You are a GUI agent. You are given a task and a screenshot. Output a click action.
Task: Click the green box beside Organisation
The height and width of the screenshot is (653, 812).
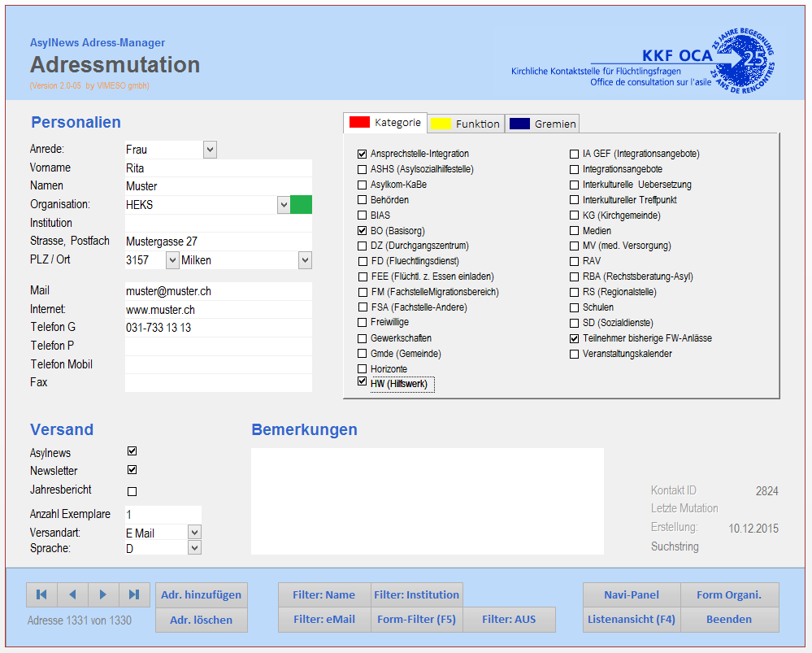click(301, 205)
